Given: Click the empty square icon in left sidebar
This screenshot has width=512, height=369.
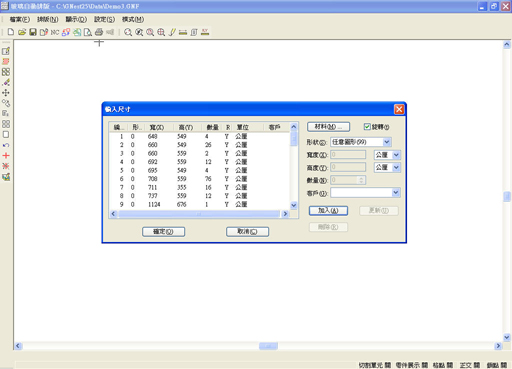Looking at the screenshot, I should (x=6, y=134).
